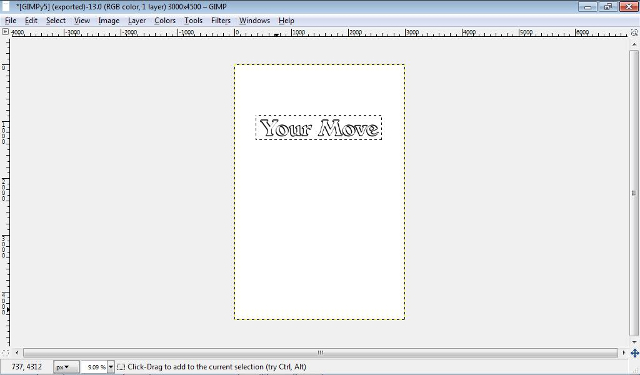Open the Layer menu

pyautogui.click(x=137, y=20)
